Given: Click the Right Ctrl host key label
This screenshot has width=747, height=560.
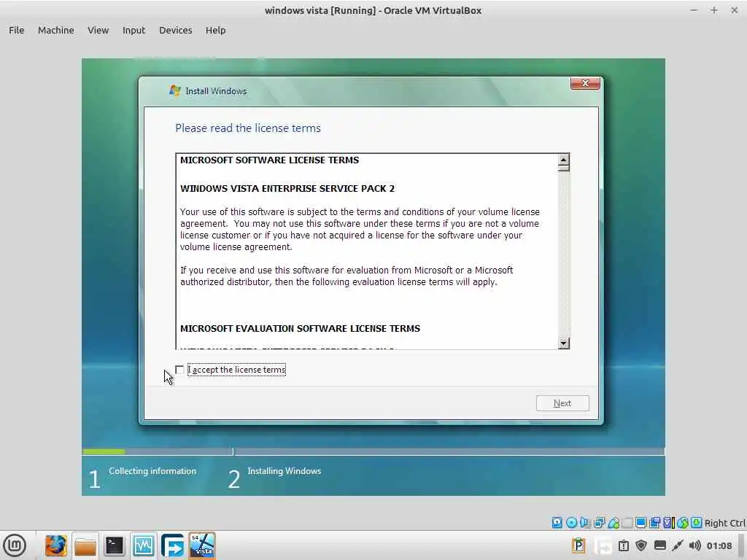Looking at the screenshot, I should pos(724,523).
